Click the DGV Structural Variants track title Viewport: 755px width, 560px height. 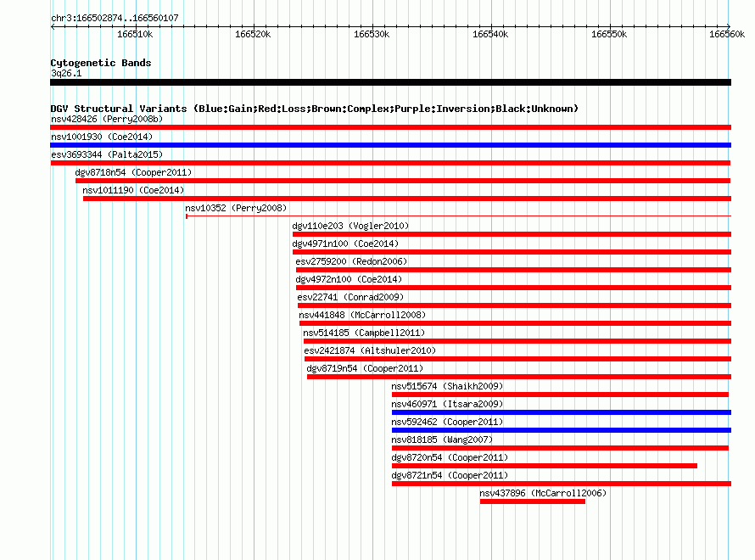point(315,109)
